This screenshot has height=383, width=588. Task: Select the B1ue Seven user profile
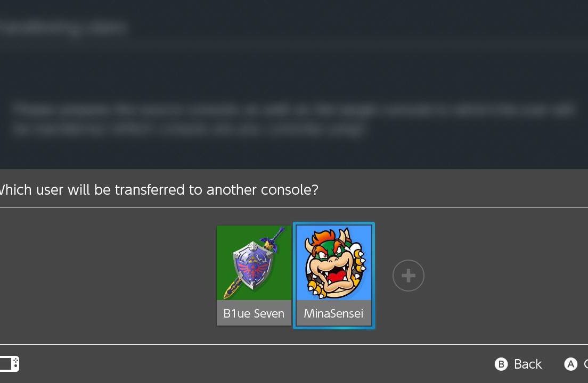click(254, 275)
